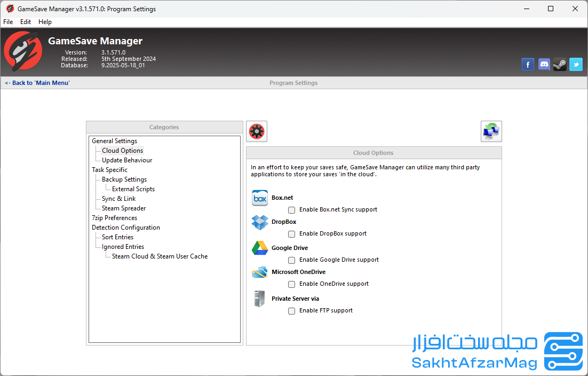Enable FTP support checkbox
This screenshot has height=376, width=588.
coord(291,311)
